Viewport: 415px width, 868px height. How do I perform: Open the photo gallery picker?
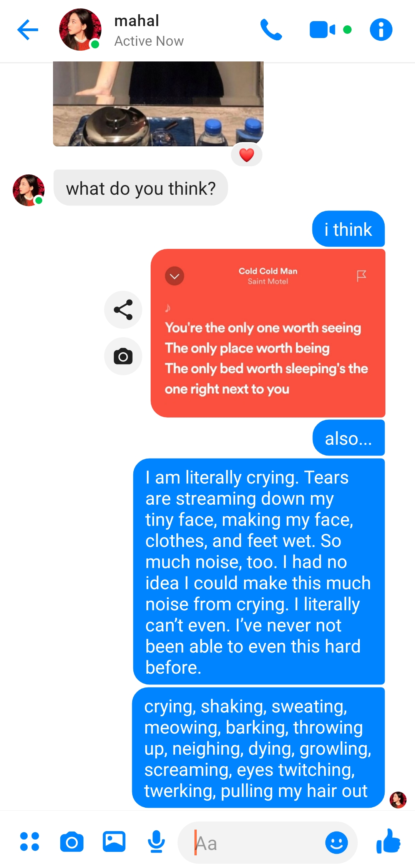tap(114, 841)
